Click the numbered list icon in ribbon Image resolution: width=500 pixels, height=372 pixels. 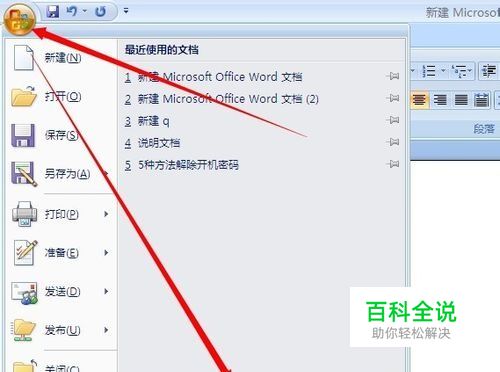(x=429, y=71)
